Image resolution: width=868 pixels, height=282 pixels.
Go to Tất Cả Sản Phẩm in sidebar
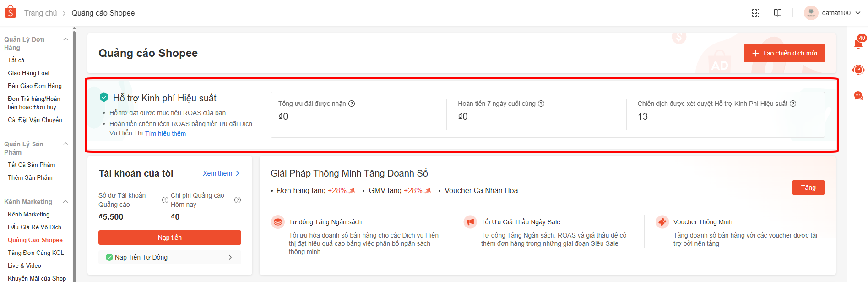pos(31,165)
